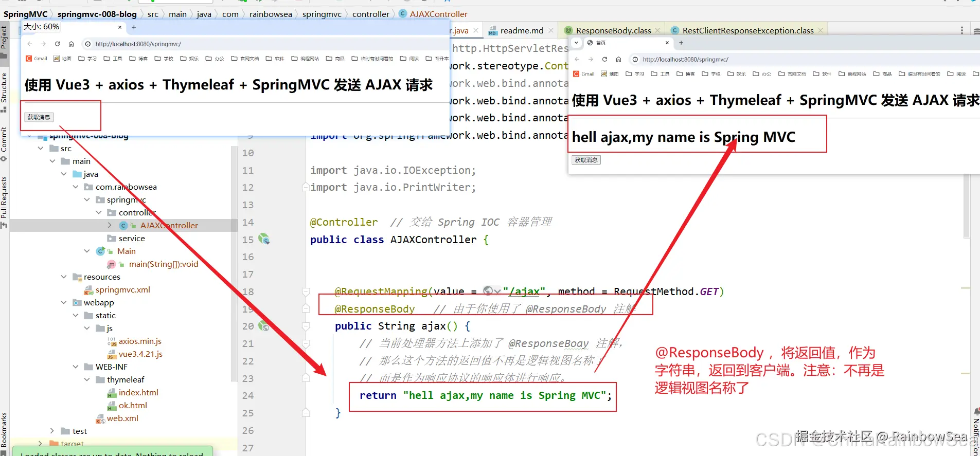Close the ResponseBody.class editor tab
This screenshot has width=980, height=456.
657,30
